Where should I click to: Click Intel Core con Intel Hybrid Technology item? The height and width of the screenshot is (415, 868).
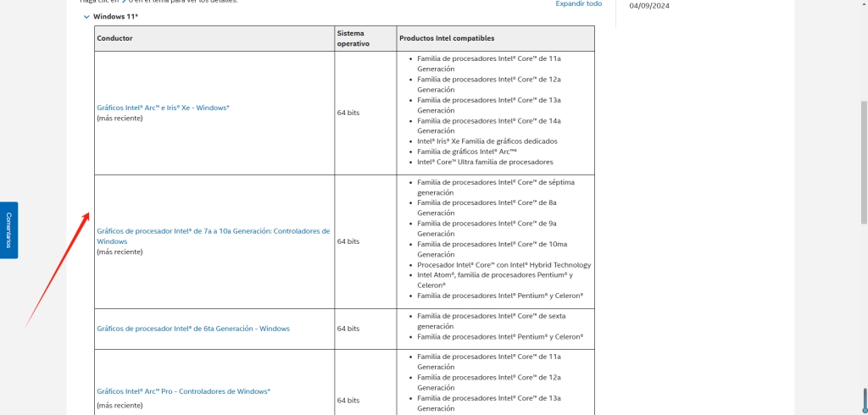pyautogui.click(x=504, y=265)
